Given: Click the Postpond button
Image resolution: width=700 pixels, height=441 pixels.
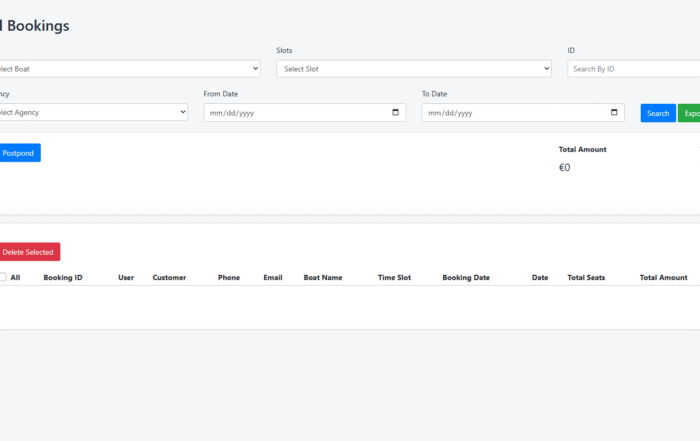Looking at the screenshot, I should (19, 153).
